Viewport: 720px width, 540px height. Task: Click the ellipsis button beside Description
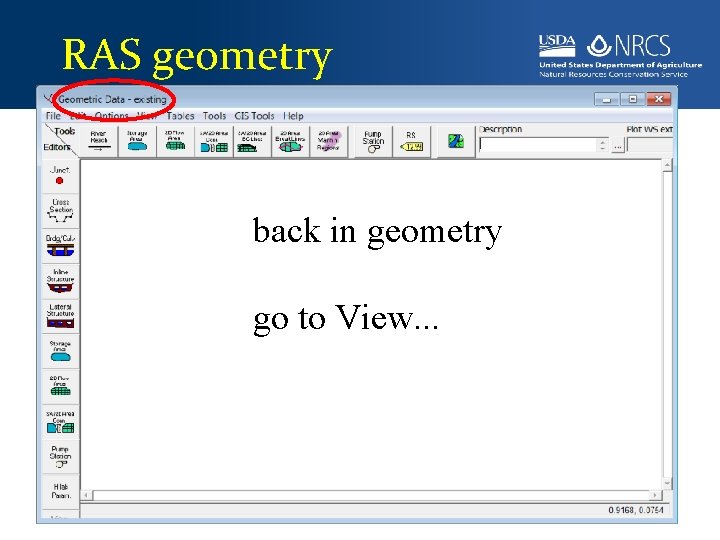(x=618, y=146)
